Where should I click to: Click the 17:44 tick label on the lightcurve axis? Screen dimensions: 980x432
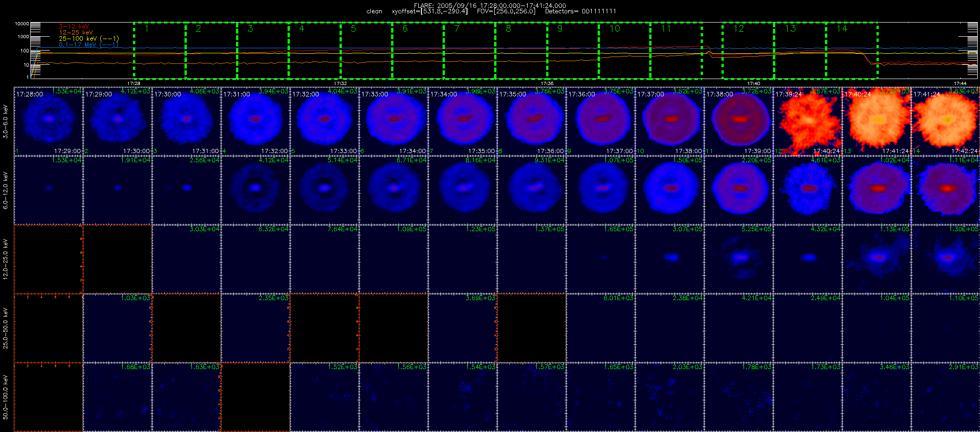coord(960,83)
